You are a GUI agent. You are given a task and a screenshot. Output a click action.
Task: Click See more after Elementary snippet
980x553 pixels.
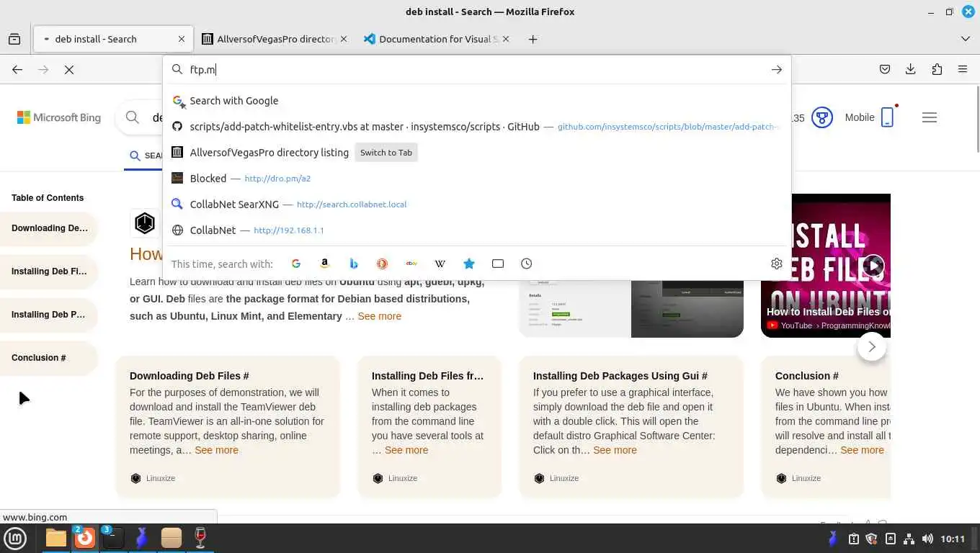coord(379,316)
